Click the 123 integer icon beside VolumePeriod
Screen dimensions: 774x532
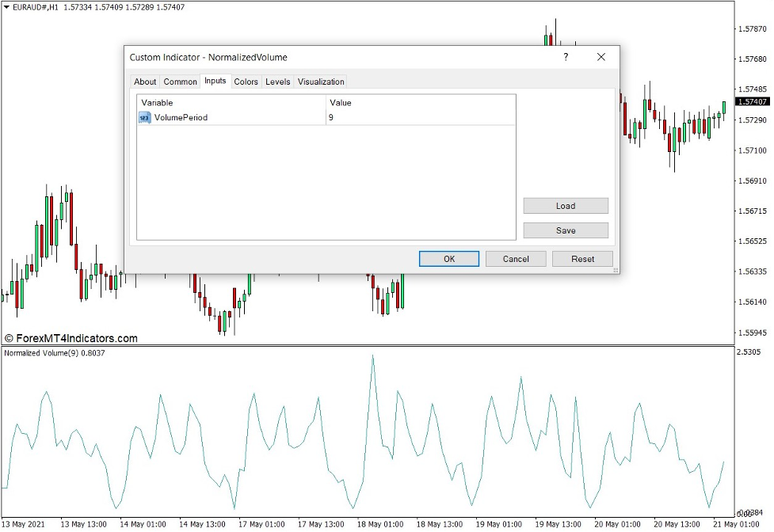pos(143,117)
